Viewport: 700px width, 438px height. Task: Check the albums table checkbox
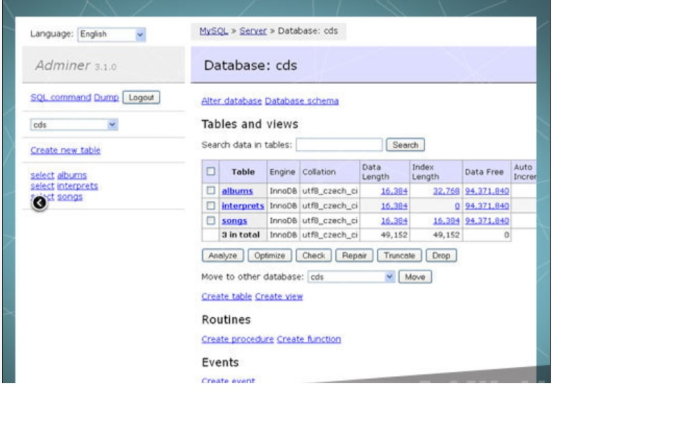210,191
